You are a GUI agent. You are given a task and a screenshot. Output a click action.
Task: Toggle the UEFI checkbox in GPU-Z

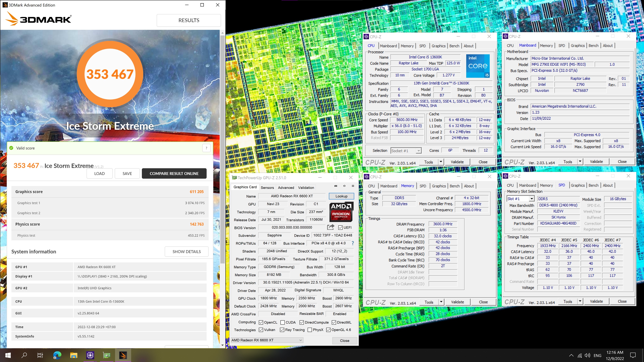(x=340, y=227)
